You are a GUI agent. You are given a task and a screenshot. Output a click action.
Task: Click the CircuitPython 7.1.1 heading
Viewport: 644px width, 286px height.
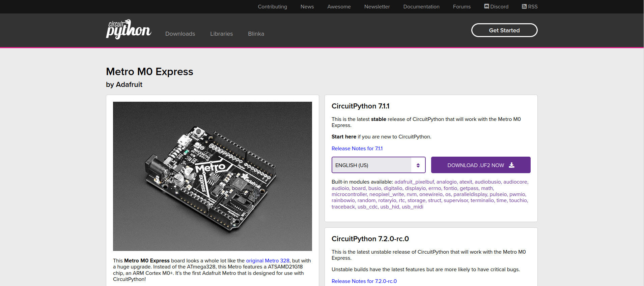(x=360, y=106)
